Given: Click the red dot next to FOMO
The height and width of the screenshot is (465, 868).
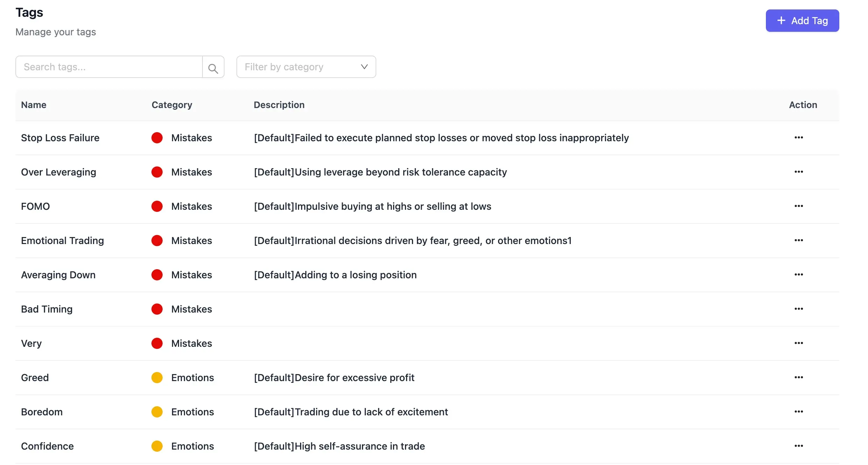Looking at the screenshot, I should [157, 206].
